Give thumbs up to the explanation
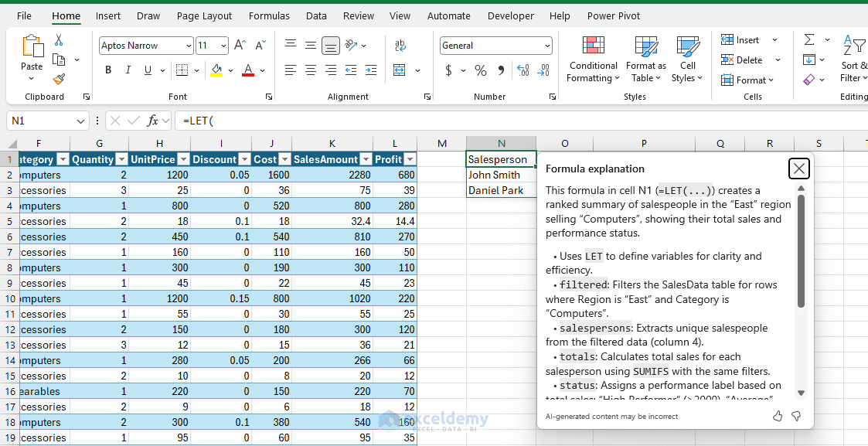868x446 pixels. (778, 416)
